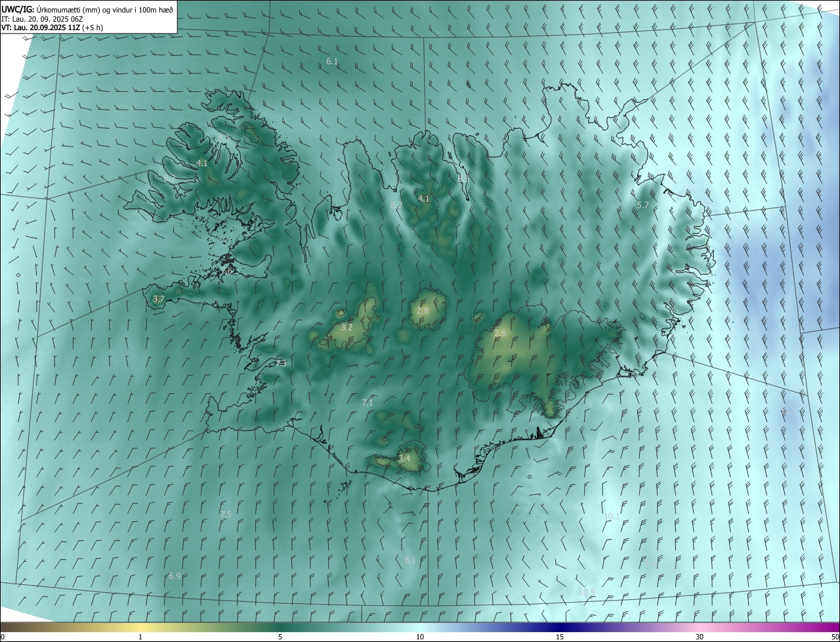
Task: Click the '2.8' value label
Action: [x=423, y=311]
